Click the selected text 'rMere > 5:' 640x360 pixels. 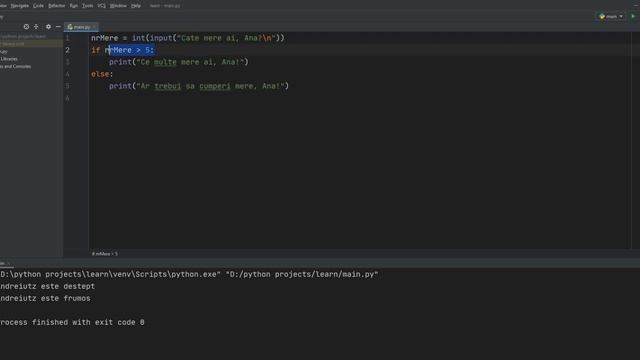[x=131, y=50]
